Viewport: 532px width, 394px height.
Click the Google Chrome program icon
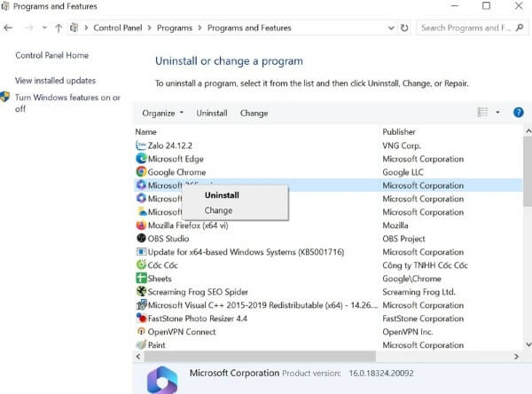tap(141, 172)
